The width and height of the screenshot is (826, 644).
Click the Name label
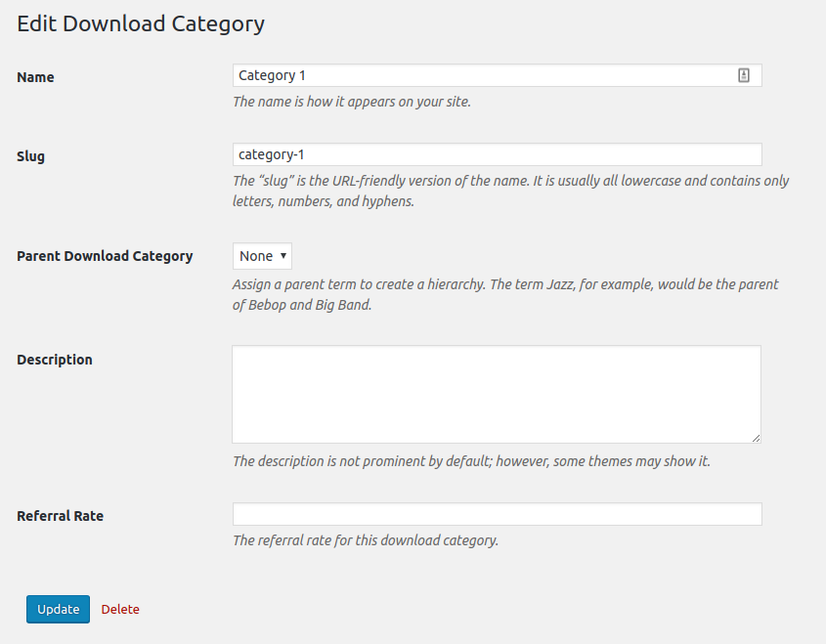click(x=35, y=77)
